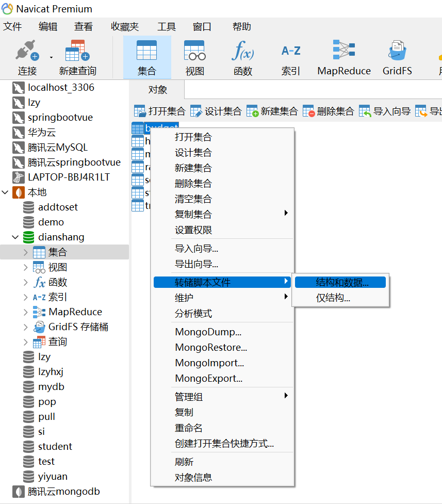Open the 文件 menu
The image size is (442, 504).
[x=12, y=26]
